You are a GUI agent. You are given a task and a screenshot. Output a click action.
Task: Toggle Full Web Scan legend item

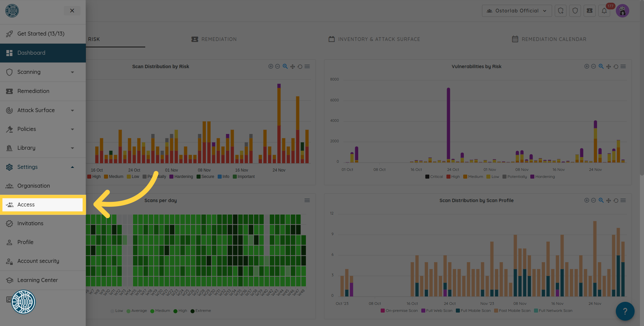[x=437, y=311]
